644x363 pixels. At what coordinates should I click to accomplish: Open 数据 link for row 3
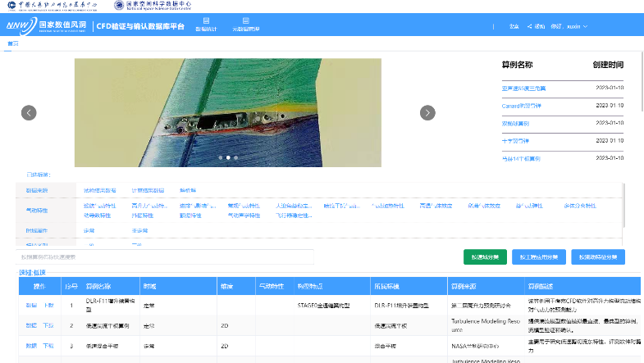coord(31,346)
